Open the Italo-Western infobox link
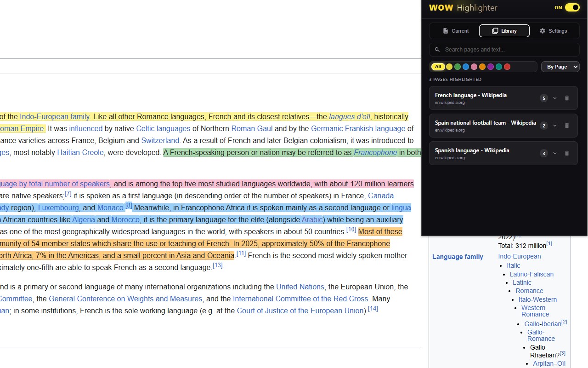 (x=537, y=299)
